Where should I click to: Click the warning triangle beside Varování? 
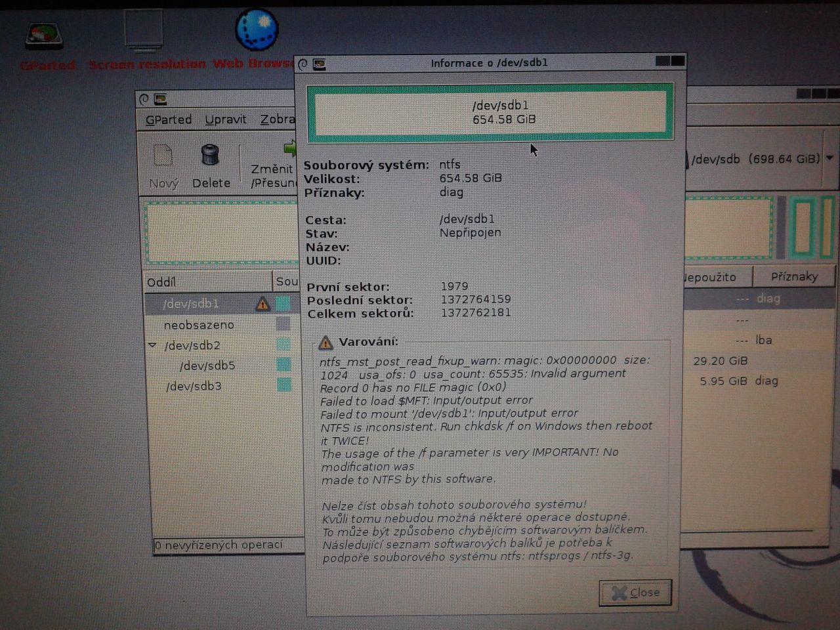(x=325, y=343)
